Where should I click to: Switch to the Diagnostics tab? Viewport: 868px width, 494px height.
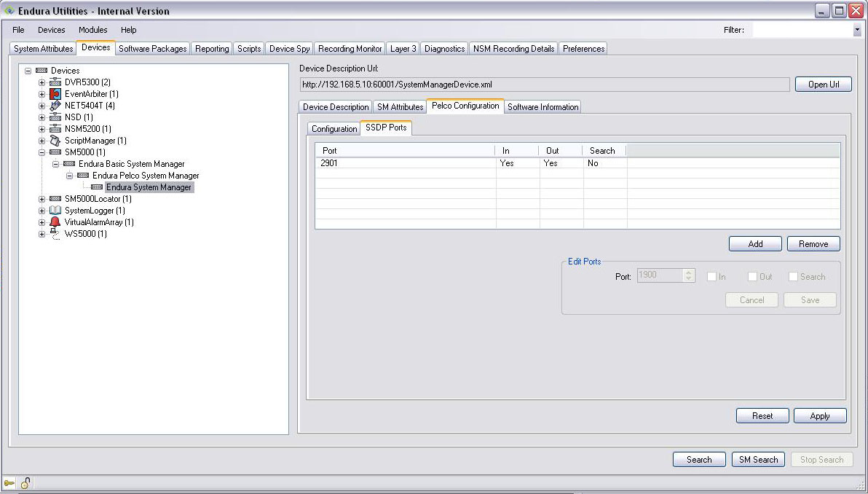click(444, 49)
